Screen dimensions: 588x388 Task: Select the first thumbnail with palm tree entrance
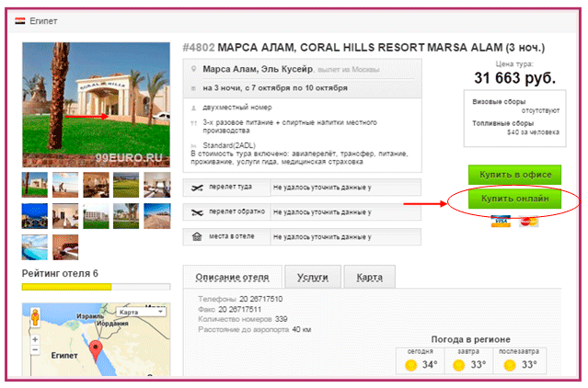pyautogui.click(x=35, y=185)
